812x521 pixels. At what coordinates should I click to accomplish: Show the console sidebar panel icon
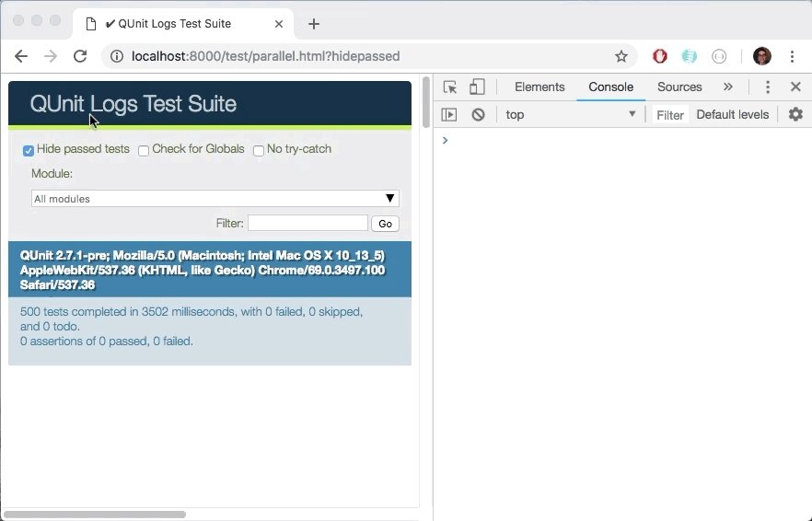click(449, 115)
